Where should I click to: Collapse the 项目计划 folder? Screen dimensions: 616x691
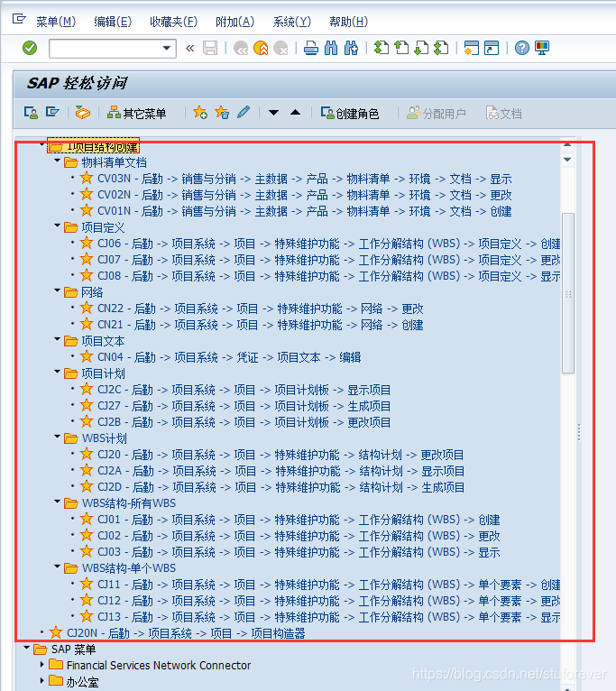pyautogui.click(x=58, y=372)
